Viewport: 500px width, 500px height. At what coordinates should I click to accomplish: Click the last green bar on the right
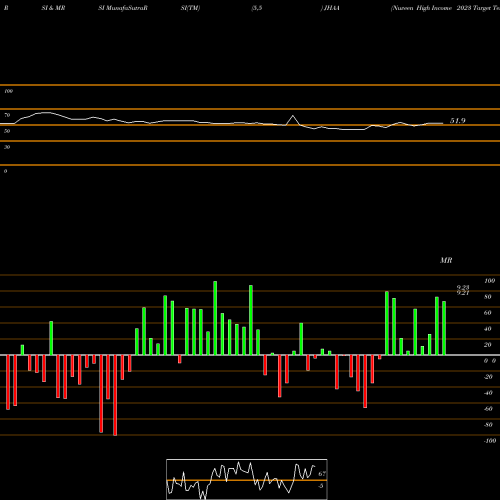click(x=444, y=328)
